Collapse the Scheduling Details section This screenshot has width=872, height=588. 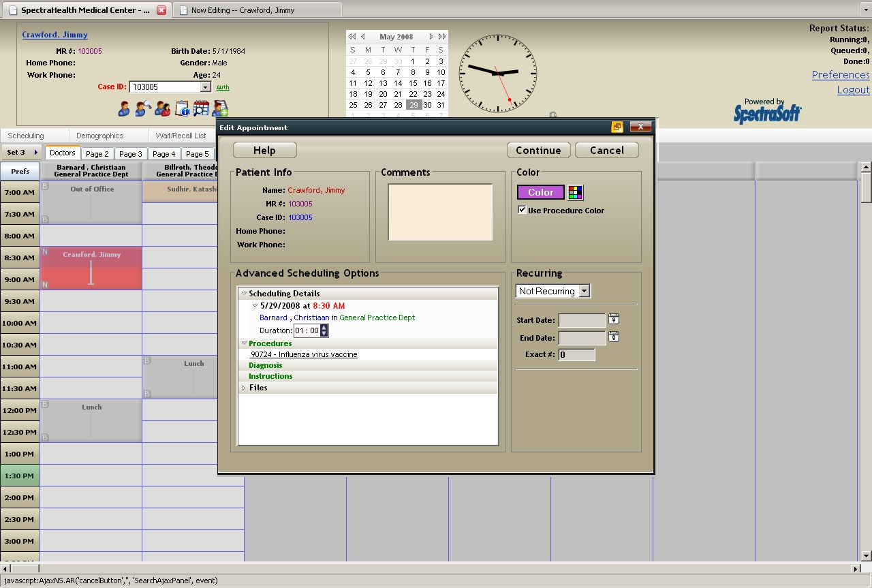click(245, 293)
